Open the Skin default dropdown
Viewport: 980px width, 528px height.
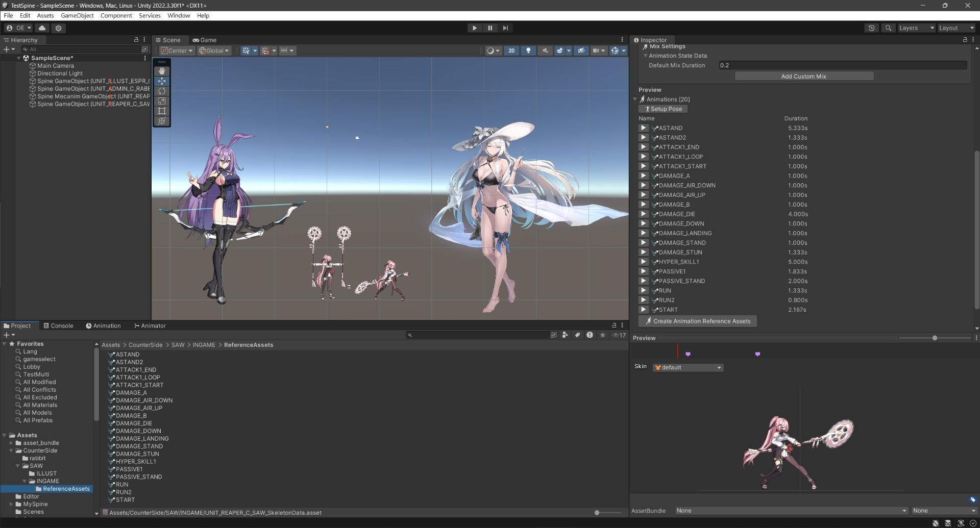click(688, 367)
